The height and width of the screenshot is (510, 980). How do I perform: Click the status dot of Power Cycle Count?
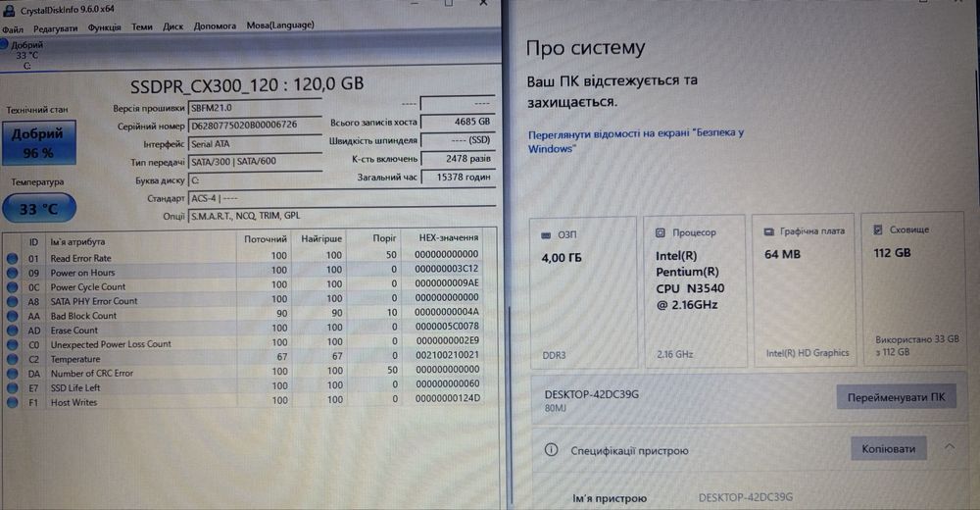tap(12, 287)
